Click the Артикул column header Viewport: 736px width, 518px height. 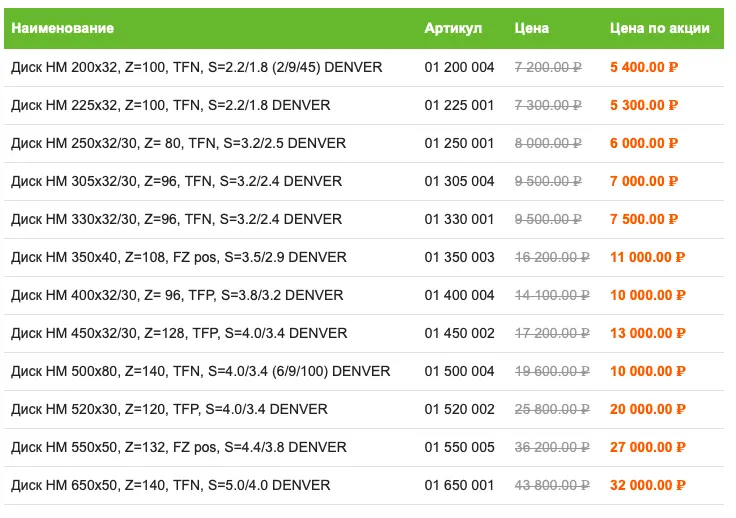452,28
